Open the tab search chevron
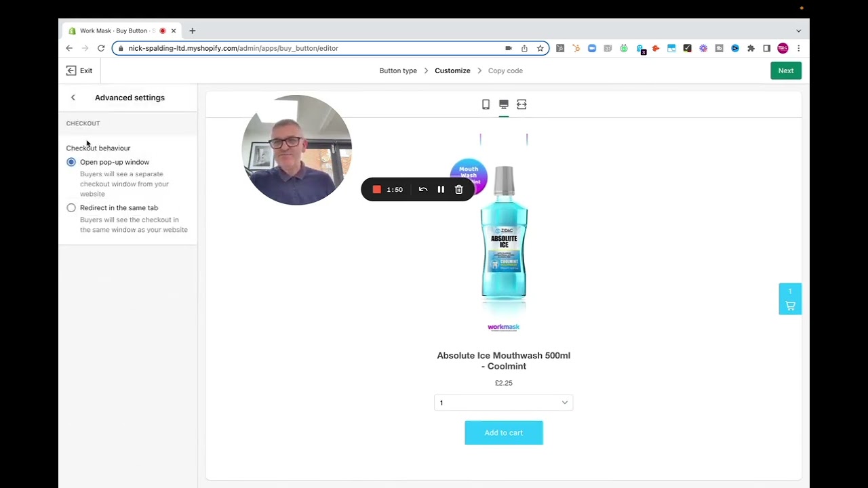Image resolution: width=868 pixels, height=488 pixels. click(x=798, y=30)
